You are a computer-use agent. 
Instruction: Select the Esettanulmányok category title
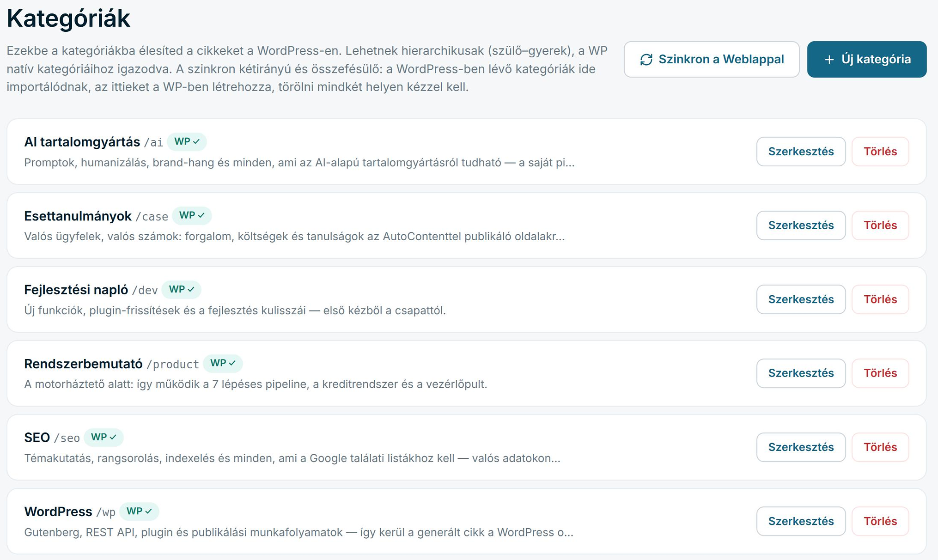coord(78,216)
